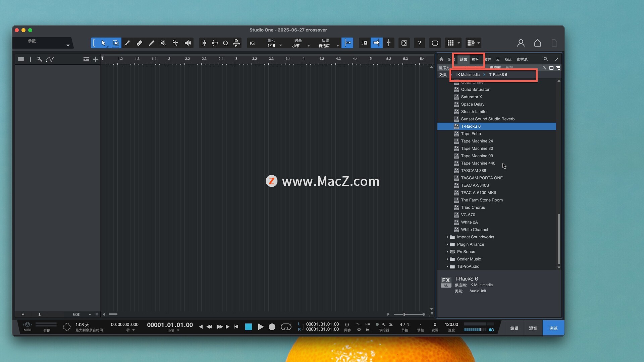Expand the PreSonus folder
The height and width of the screenshot is (362, 644).
[x=447, y=252]
